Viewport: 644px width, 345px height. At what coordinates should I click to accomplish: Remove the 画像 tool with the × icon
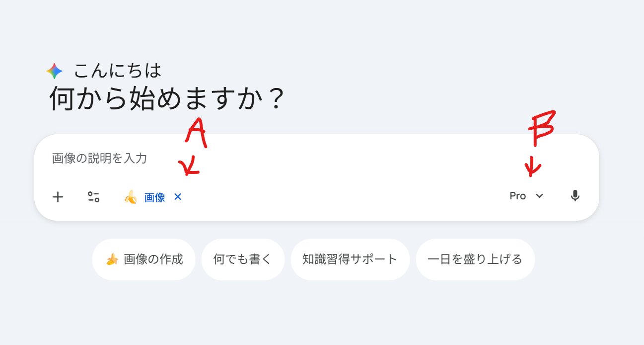(178, 197)
